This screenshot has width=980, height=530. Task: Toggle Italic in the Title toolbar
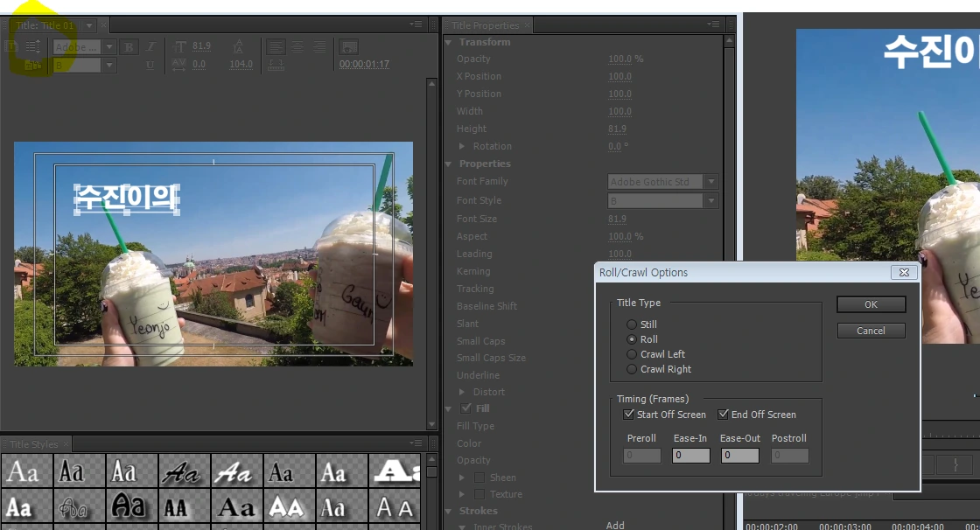pyautogui.click(x=150, y=47)
